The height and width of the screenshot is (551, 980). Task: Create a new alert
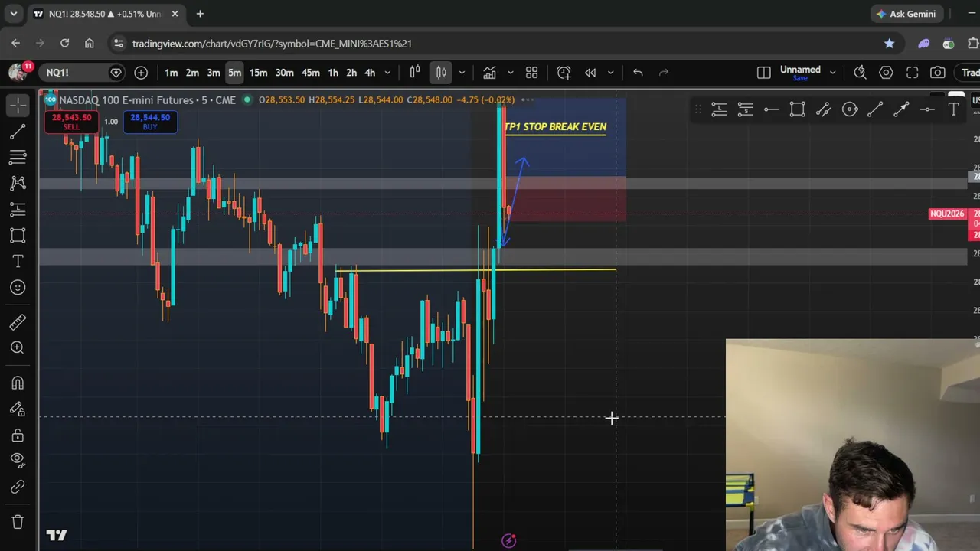coord(563,73)
